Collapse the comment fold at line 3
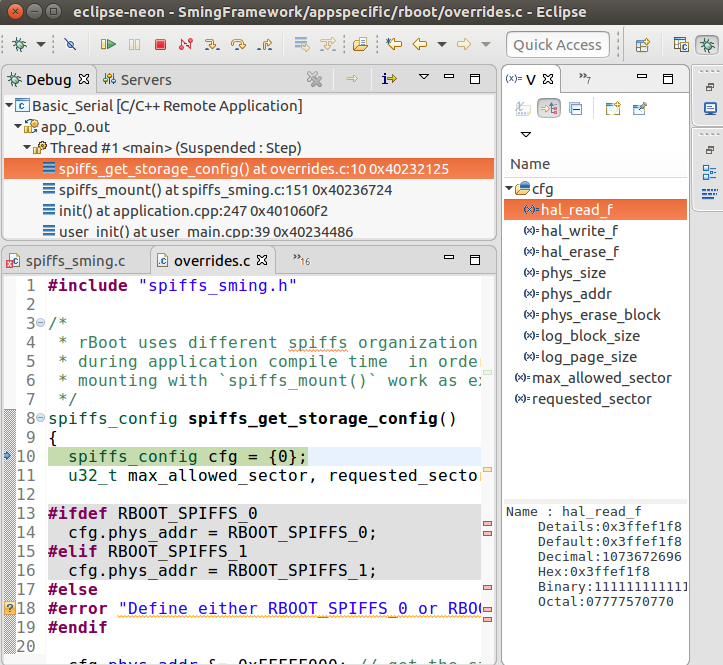 click(40, 323)
